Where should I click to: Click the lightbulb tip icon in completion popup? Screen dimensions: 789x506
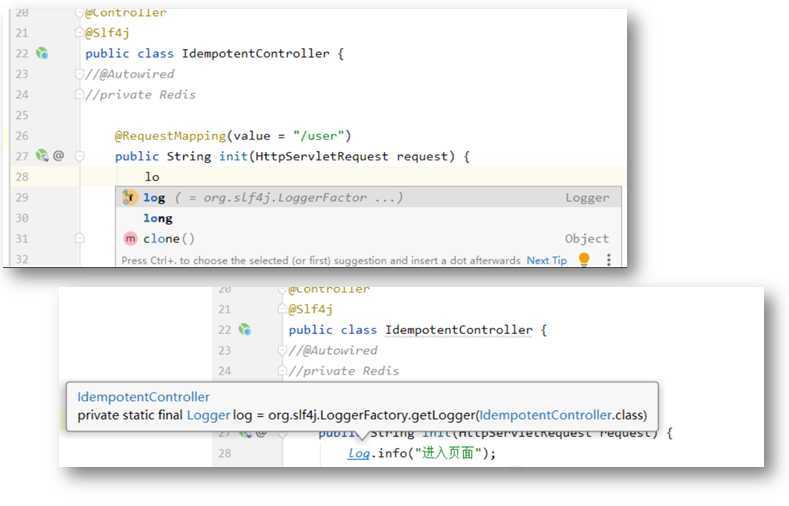pyautogui.click(x=584, y=260)
